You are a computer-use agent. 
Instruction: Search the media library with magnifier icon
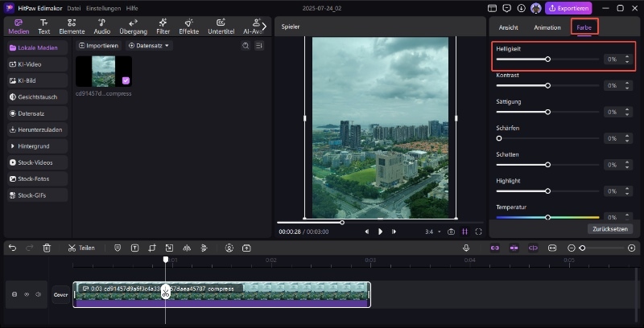(x=246, y=46)
